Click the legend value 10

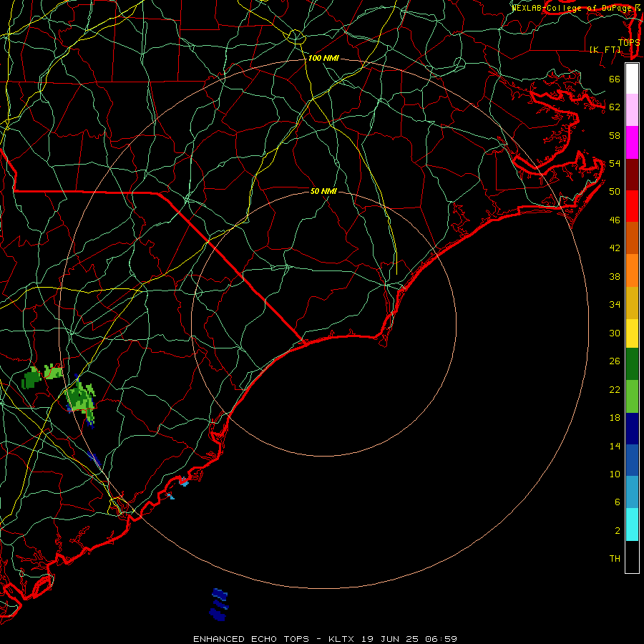click(x=615, y=474)
